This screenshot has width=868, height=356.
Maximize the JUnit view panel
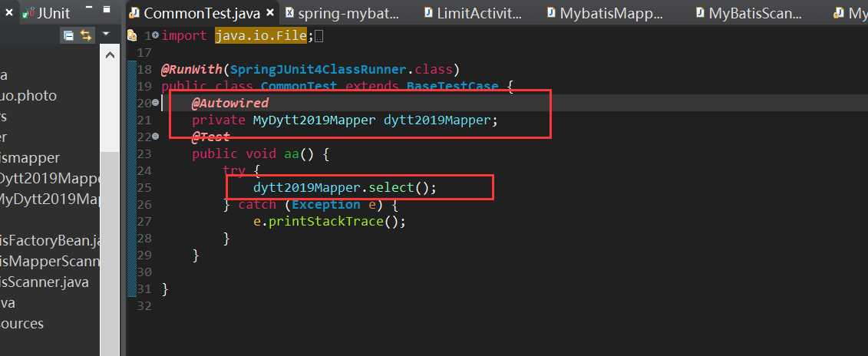[106, 9]
